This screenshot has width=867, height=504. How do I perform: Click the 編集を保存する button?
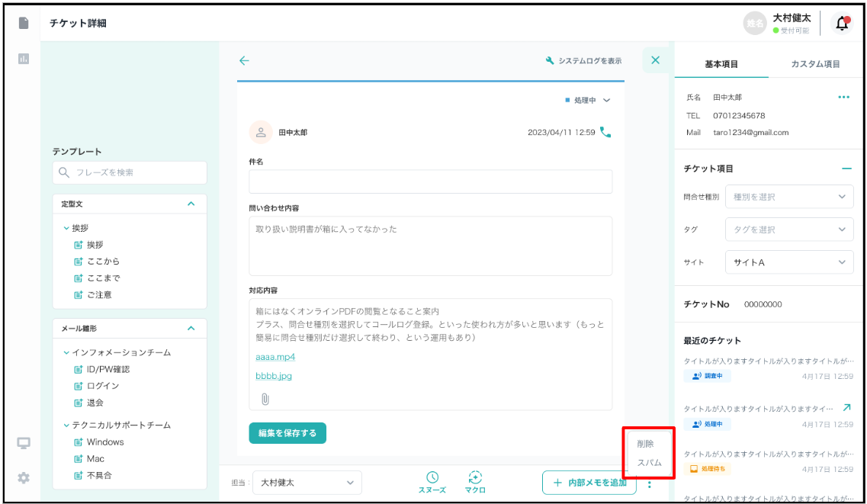[287, 433]
